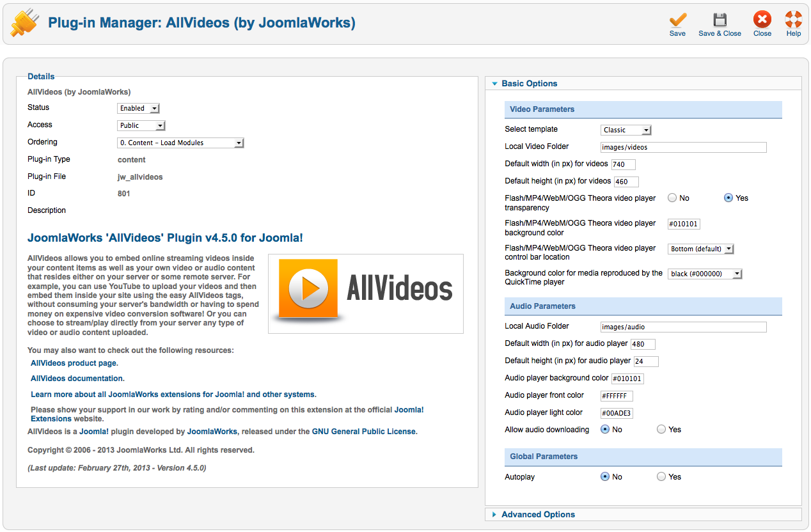The width and height of the screenshot is (811, 532).
Task: Edit Audio player front color #FFFFFF field
Action: [617, 396]
